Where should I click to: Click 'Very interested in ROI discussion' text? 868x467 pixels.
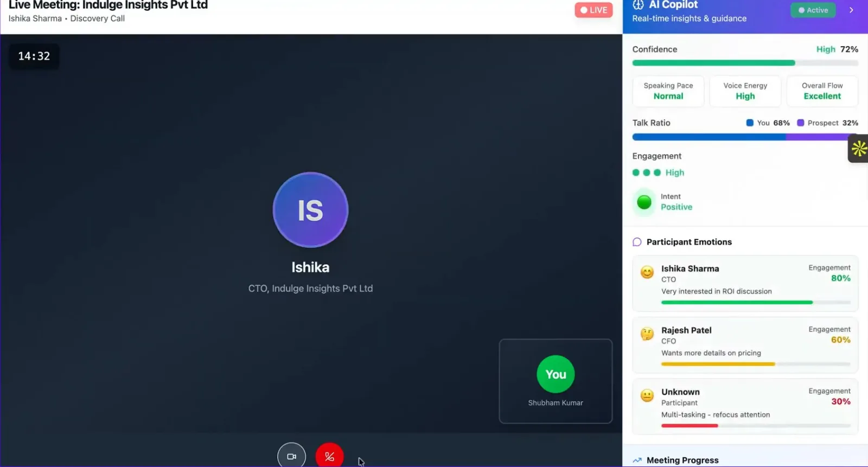point(716,291)
